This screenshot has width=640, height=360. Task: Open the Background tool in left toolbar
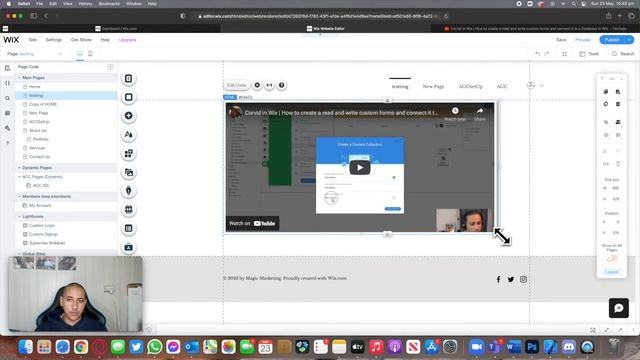(x=129, y=97)
